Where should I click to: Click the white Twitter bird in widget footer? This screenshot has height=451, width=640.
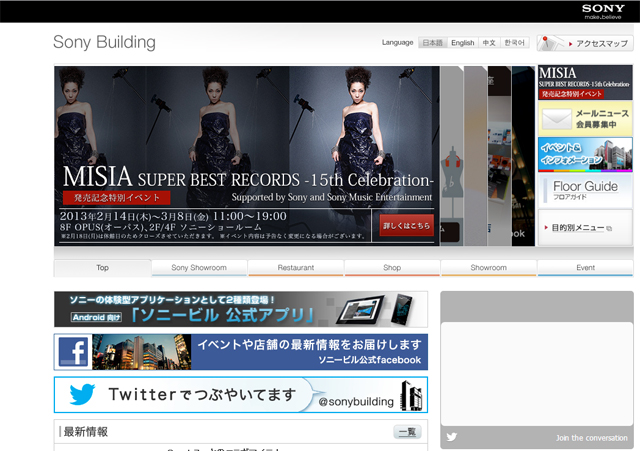pos(451,437)
